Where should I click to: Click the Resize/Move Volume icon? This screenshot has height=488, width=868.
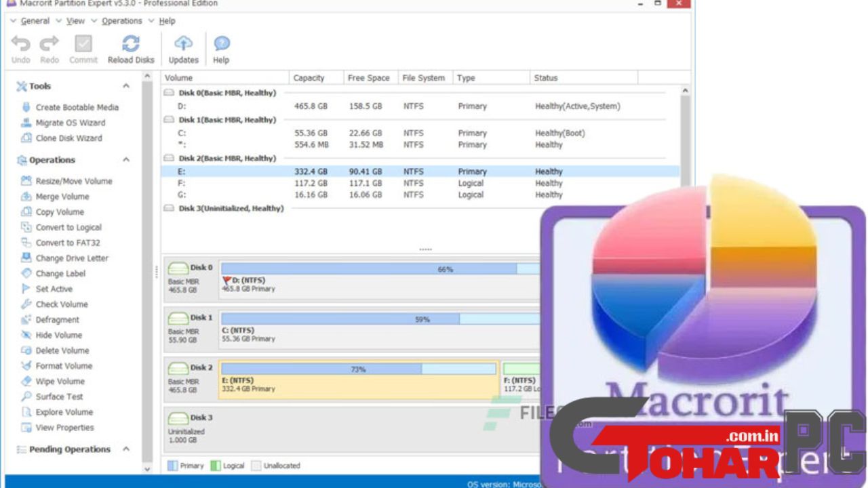click(x=26, y=181)
